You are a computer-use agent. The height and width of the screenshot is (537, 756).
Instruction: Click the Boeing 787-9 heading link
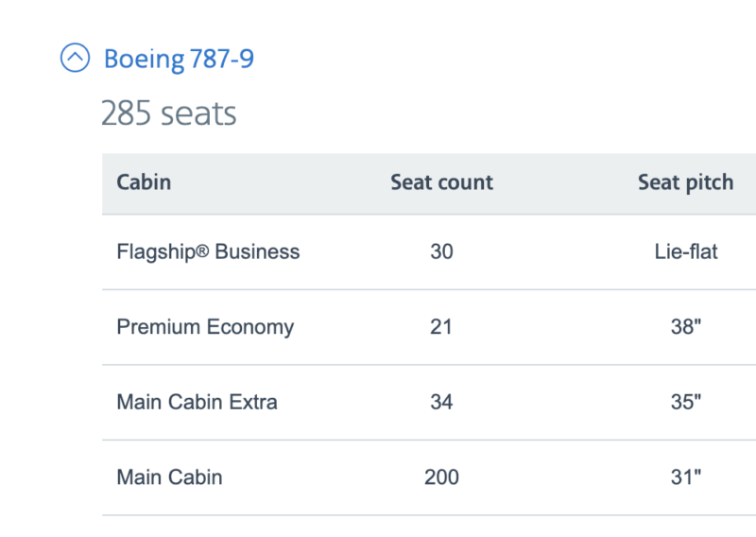[x=179, y=59]
